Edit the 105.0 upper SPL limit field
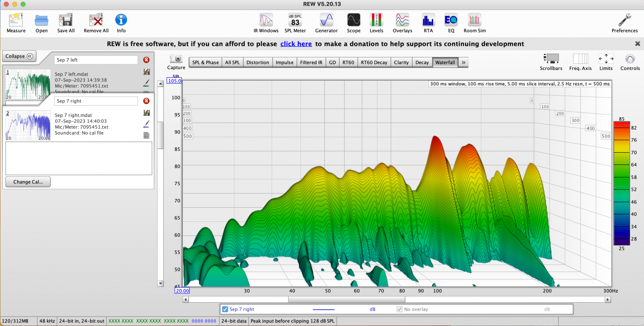This screenshot has height=326, width=644. (x=175, y=81)
